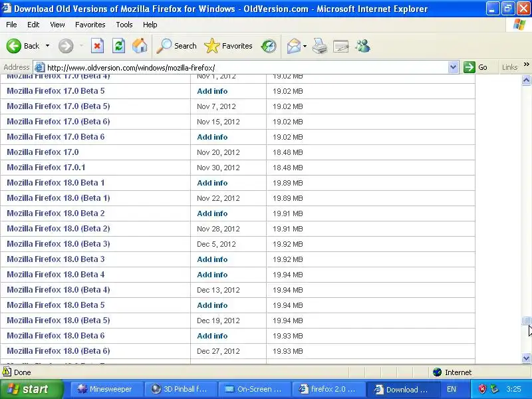Expand the Mail dropdown arrow
The width and height of the screenshot is (532, 399).
coord(305,46)
